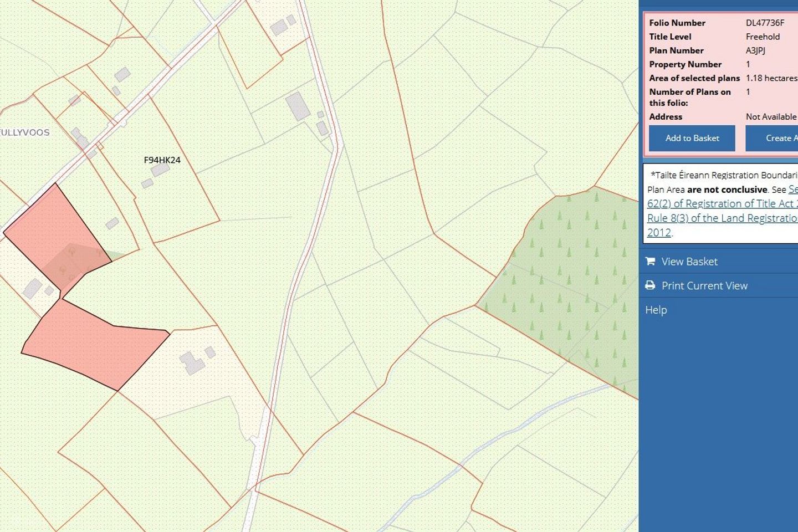Click the shopping cart icon

click(x=650, y=261)
